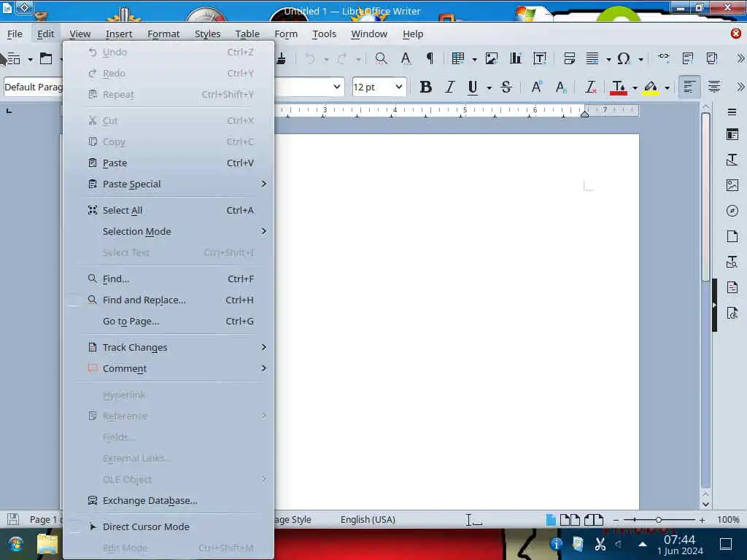Open the Tools menu
The width and height of the screenshot is (747, 560).
(x=324, y=34)
